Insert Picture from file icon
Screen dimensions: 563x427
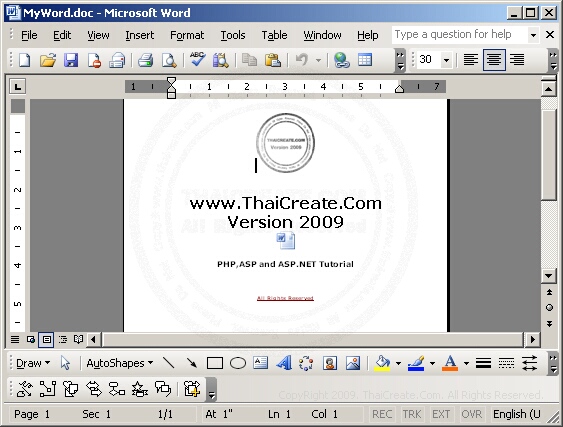(353, 363)
